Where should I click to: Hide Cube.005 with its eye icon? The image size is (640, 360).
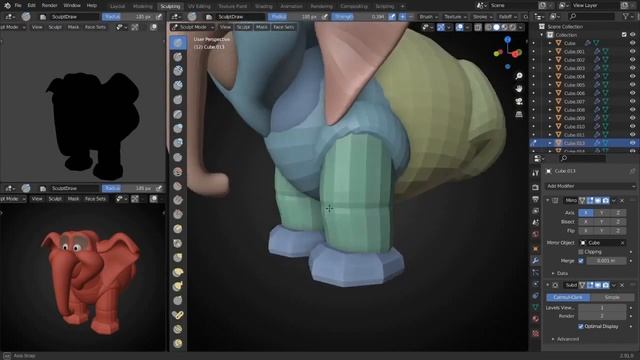click(x=632, y=85)
